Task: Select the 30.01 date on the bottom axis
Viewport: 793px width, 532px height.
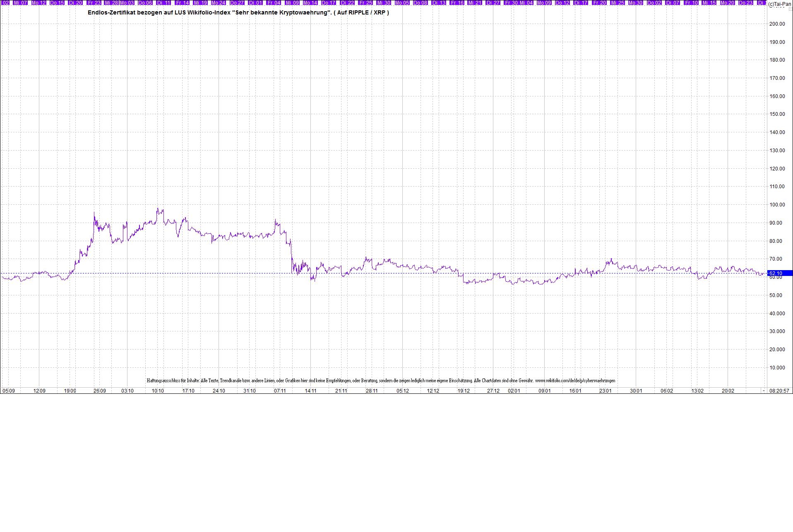Action: coord(636,391)
